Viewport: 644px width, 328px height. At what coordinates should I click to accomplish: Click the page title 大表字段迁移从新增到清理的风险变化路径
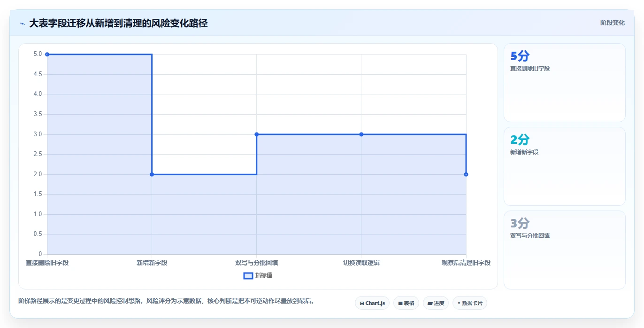click(118, 23)
